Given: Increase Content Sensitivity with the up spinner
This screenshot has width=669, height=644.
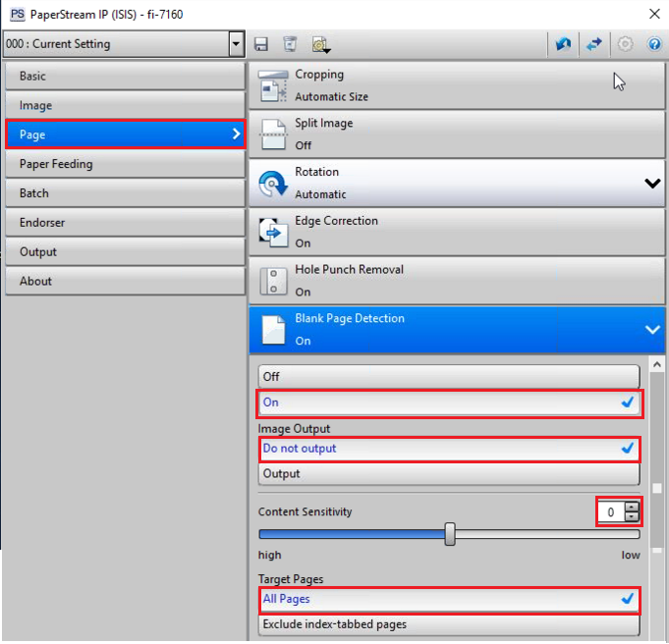Looking at the screenshot, I should tap(632, 507).
